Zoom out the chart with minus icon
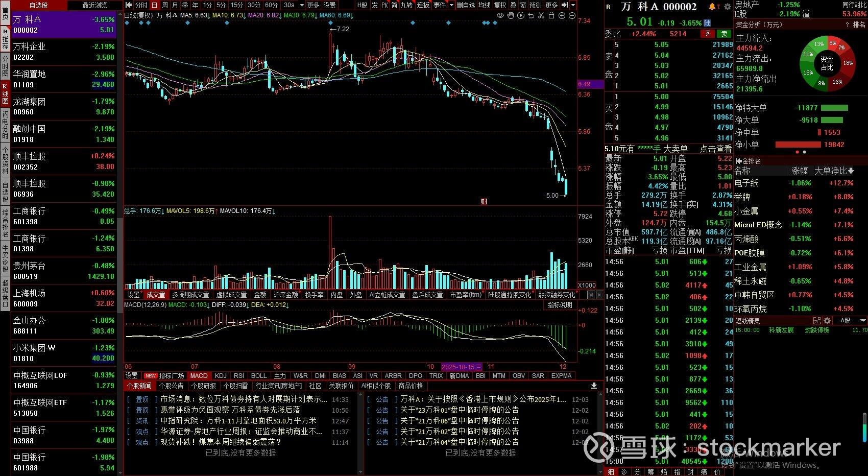 click(x=572, y=16)
